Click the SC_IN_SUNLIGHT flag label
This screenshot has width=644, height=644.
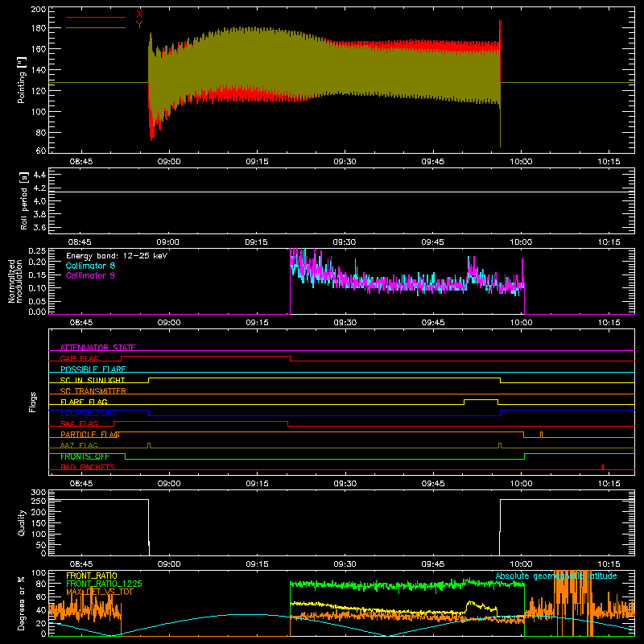pyautogui.click(x=93, y=380)
